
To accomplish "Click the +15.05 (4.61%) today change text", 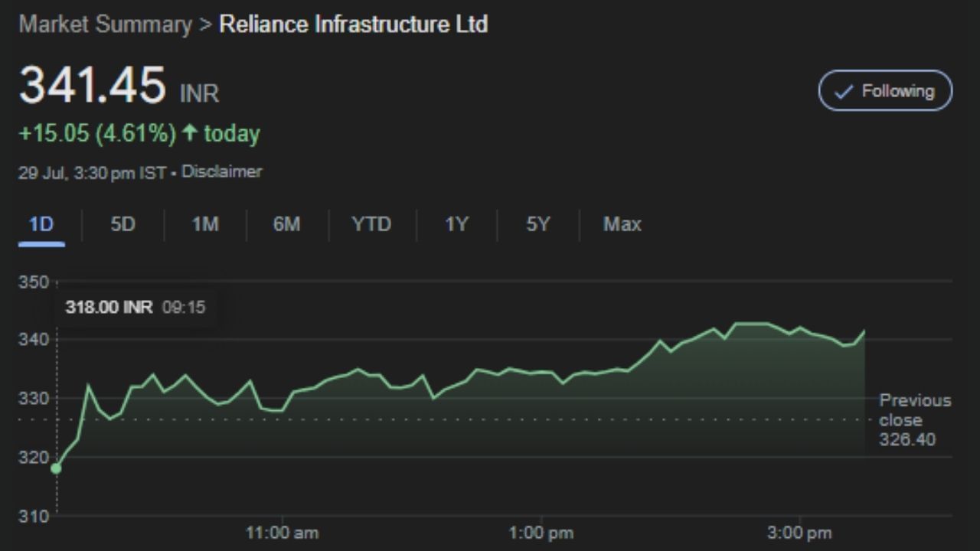I will click(139, 133).
